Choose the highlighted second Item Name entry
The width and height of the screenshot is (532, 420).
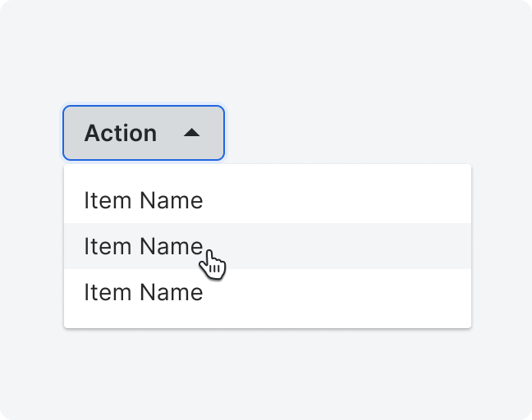[x=268, y=246]
